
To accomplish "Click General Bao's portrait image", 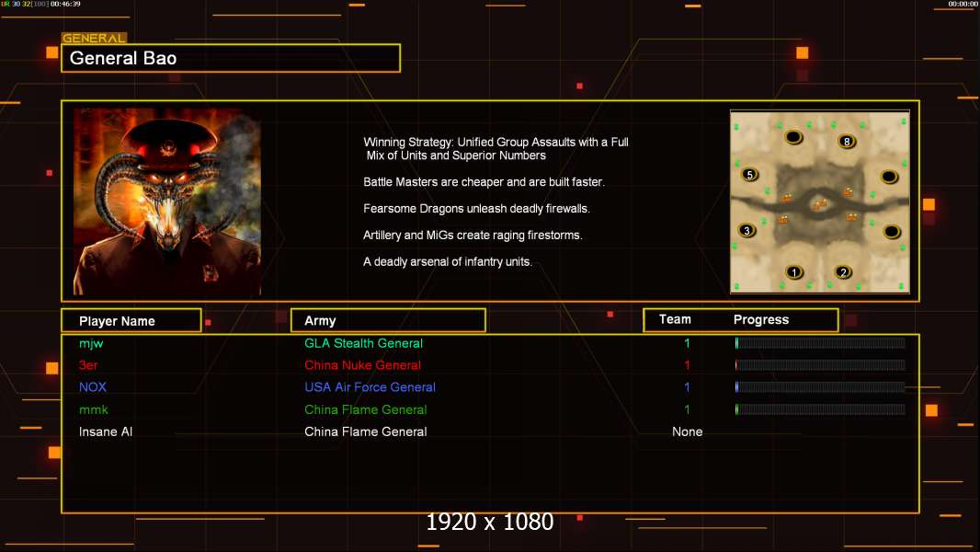I will coord(167,201).
